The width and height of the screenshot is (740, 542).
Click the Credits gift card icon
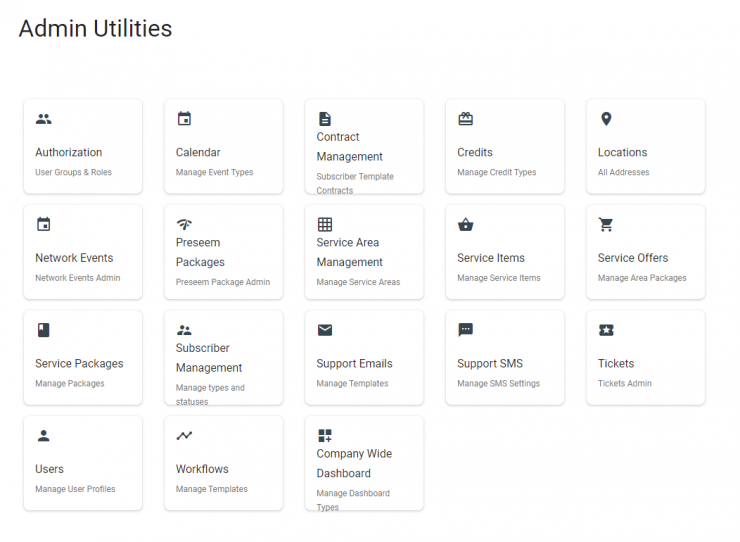point(465,119)
